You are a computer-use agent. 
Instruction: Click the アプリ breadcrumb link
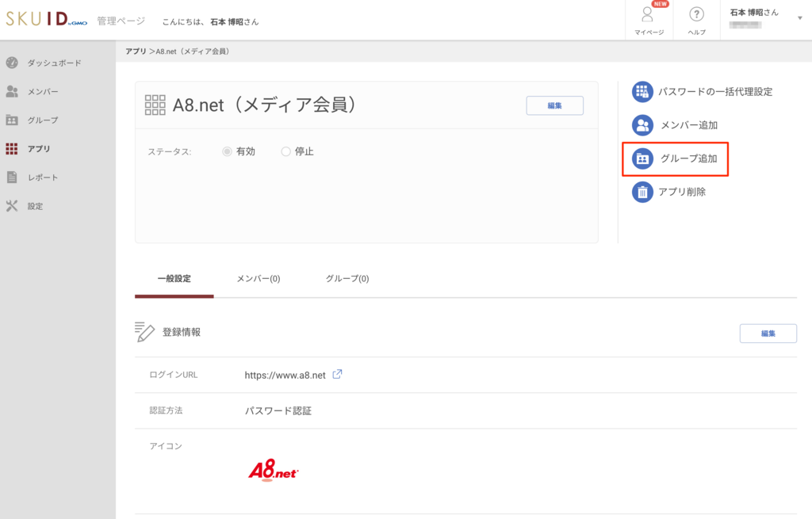(x=136, y=52)
